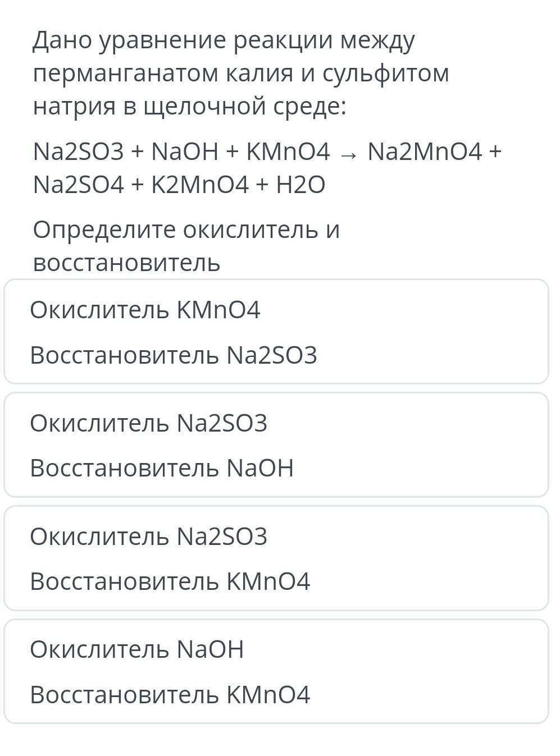Click 'Окислитель Na2SO3' in the second answer card
This screenshot has height=756, width=560.
coord(148,423)
